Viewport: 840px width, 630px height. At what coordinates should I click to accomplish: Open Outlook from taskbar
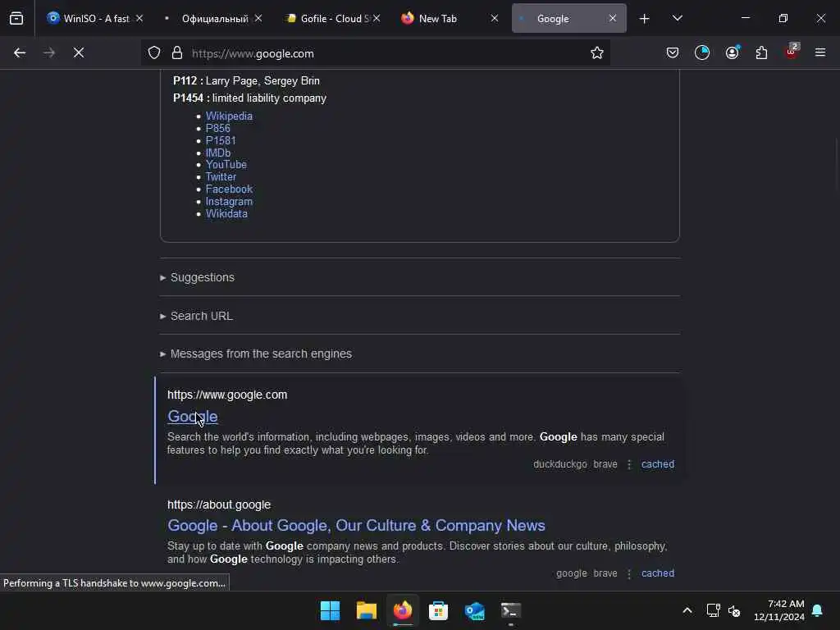pyautogui.click(x=475, y=610)
